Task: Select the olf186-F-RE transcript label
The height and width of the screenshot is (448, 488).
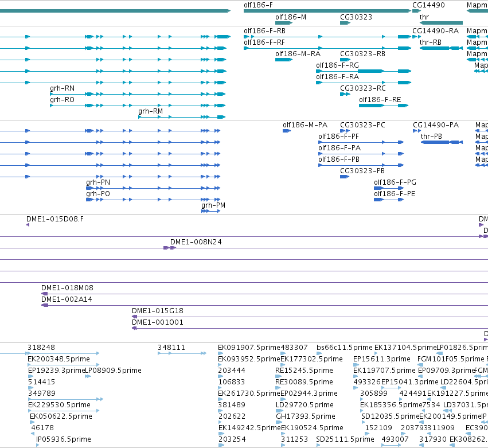Action: [x=380, y=100]
